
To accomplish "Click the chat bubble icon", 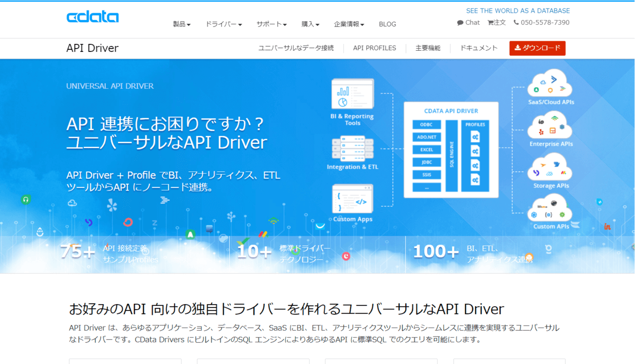I will 460,23.
